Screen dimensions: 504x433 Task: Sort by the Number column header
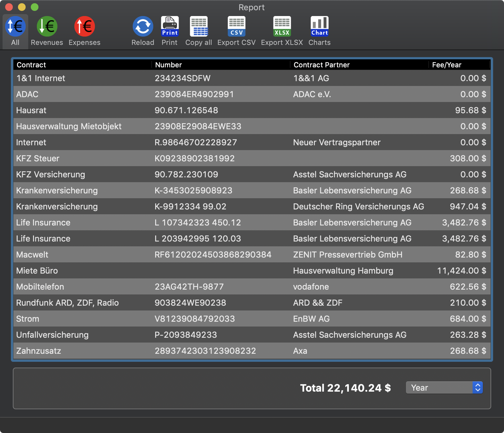(x=221, y=65)
